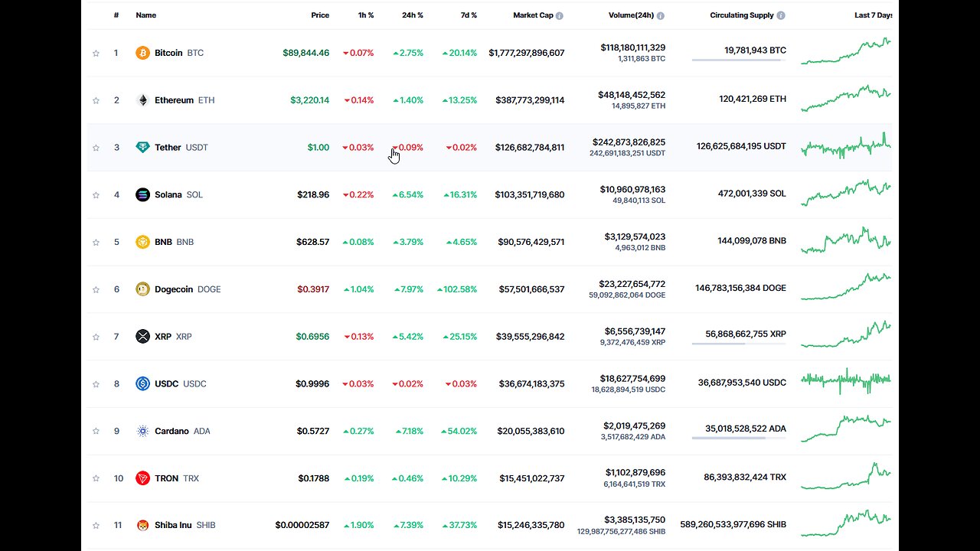Sort the table by the # rank column
Screen dimensions: 980x551
[116, 15]
